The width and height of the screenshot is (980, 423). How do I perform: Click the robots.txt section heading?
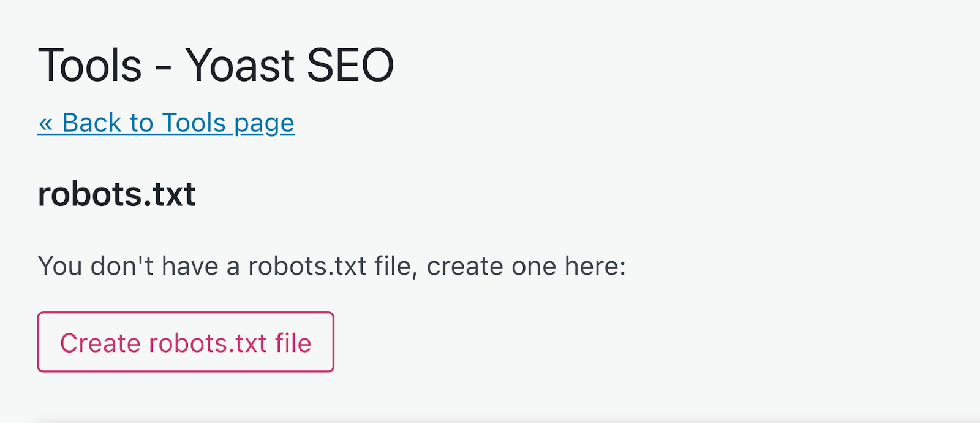[116, 194]
